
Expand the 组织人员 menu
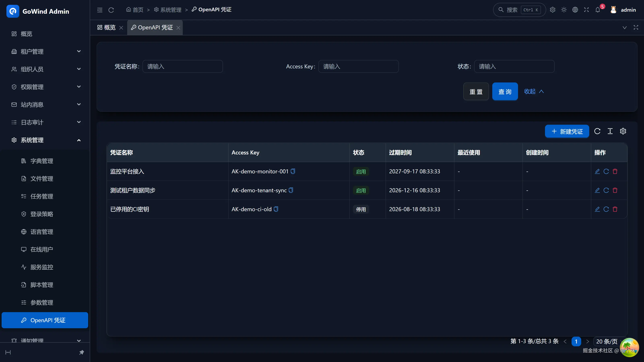pos(45,69)
